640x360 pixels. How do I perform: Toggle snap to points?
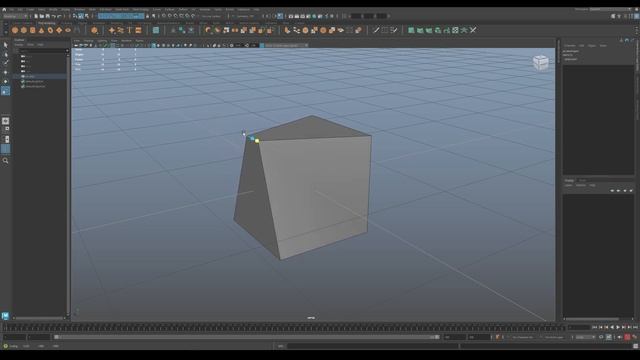(x=176, y=16)
